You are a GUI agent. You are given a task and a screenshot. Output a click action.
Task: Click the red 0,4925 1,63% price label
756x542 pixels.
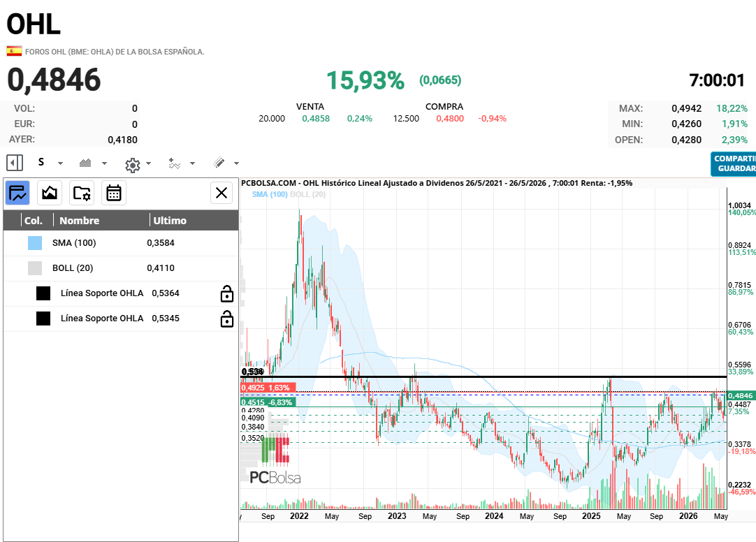pyautogui.click(x=268, y=388)
